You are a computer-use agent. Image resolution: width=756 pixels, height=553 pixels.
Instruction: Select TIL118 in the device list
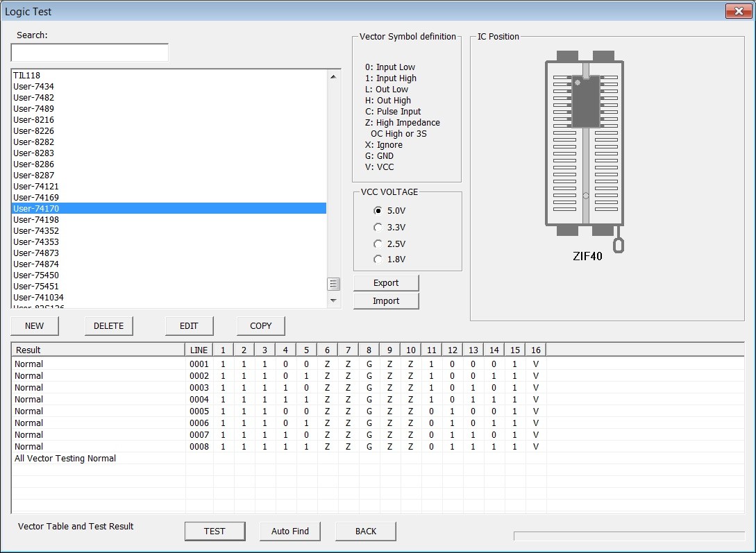169,75
